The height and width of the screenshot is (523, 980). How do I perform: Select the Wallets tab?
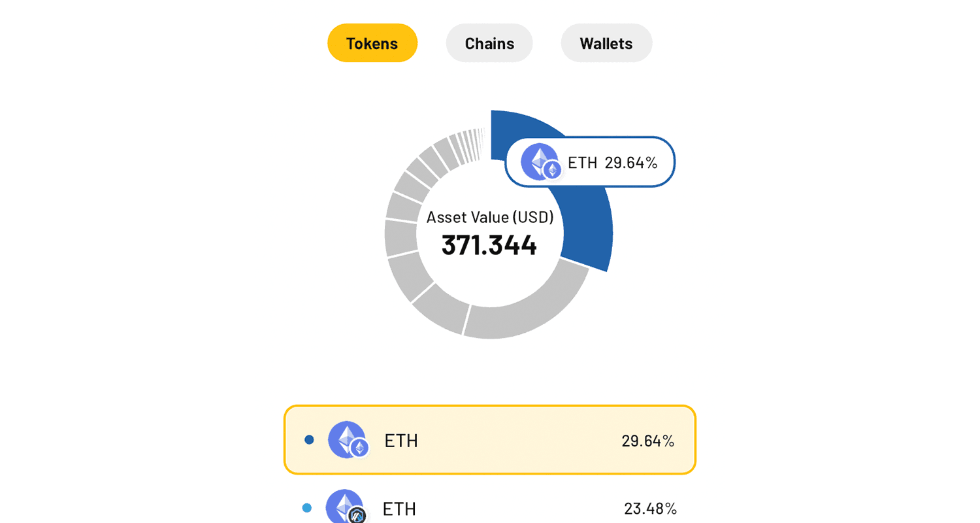pos(606,43)
